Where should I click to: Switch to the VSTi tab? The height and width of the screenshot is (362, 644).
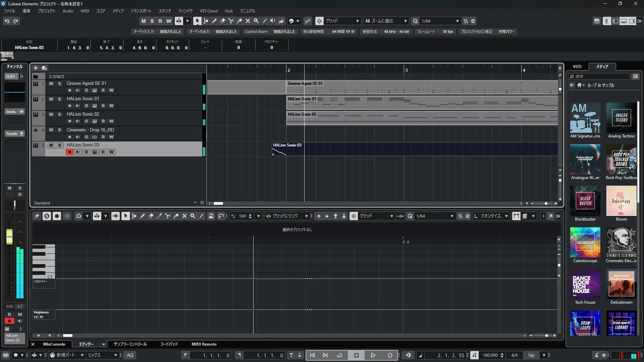click(x=577, y=66)
